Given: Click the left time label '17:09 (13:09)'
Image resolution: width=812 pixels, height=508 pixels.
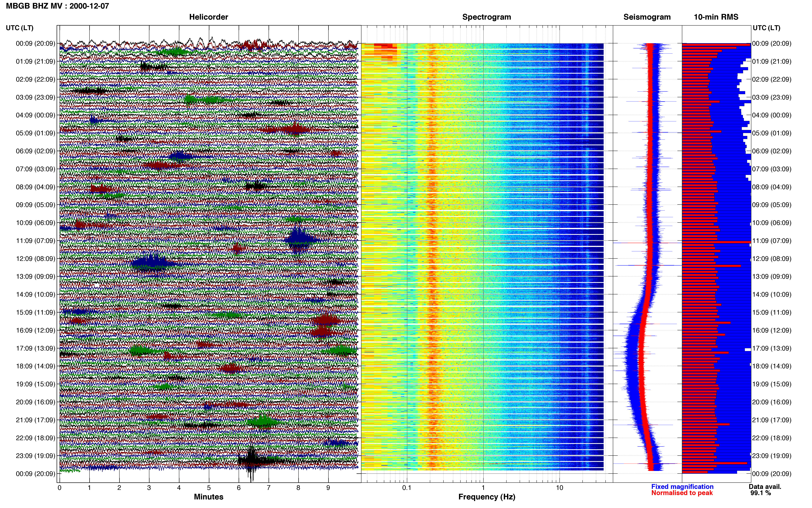Looking at the screenshot, I should click(35, 348).
